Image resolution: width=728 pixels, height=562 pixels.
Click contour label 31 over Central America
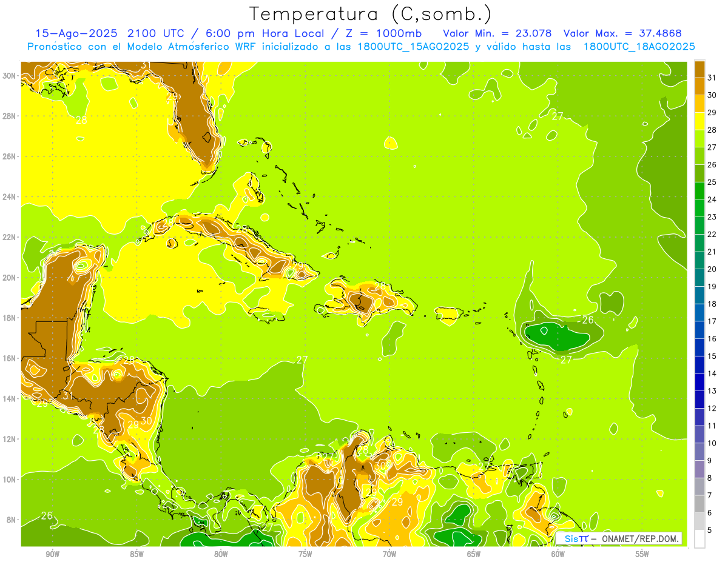67,396
